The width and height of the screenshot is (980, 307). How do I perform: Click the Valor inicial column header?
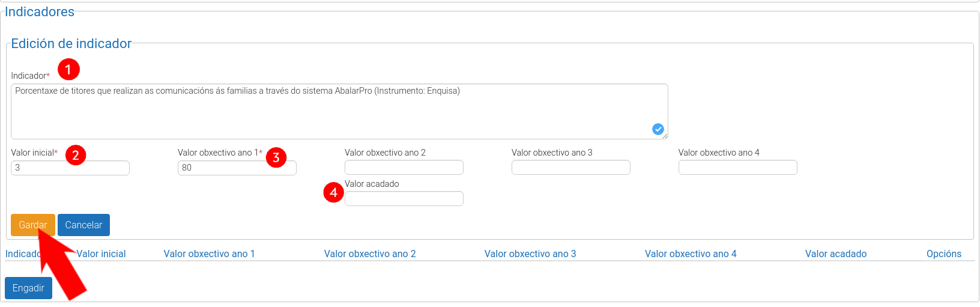(101, 254)
